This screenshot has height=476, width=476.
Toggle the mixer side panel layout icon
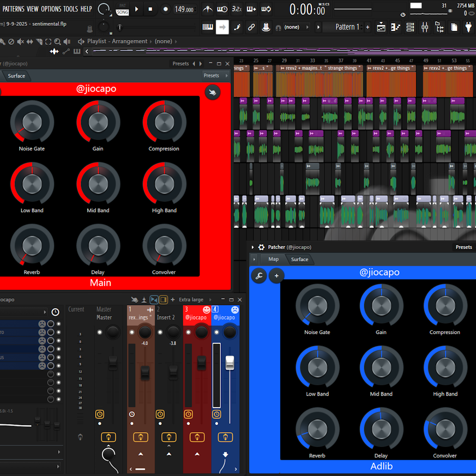click(163, 299)
